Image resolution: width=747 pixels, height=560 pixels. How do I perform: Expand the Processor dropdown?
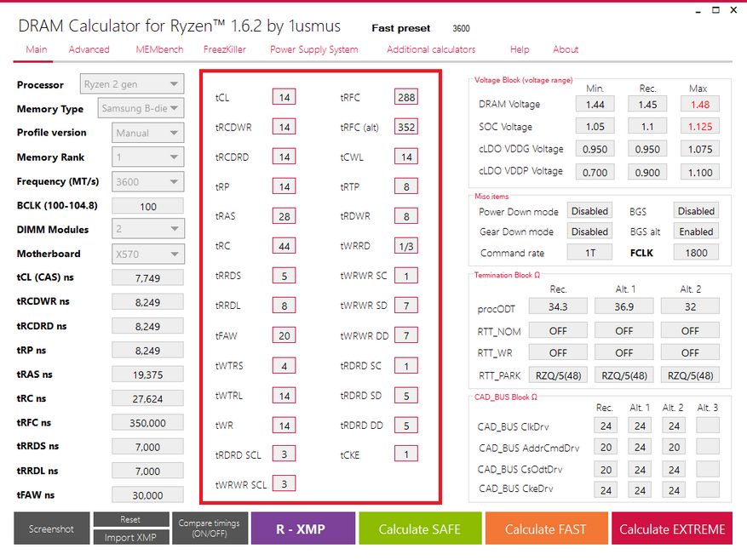click(132, 84)
